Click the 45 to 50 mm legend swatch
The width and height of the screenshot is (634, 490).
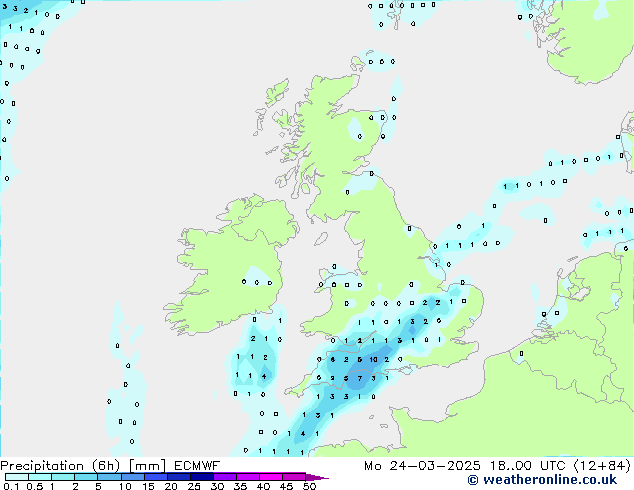point(294,477)
